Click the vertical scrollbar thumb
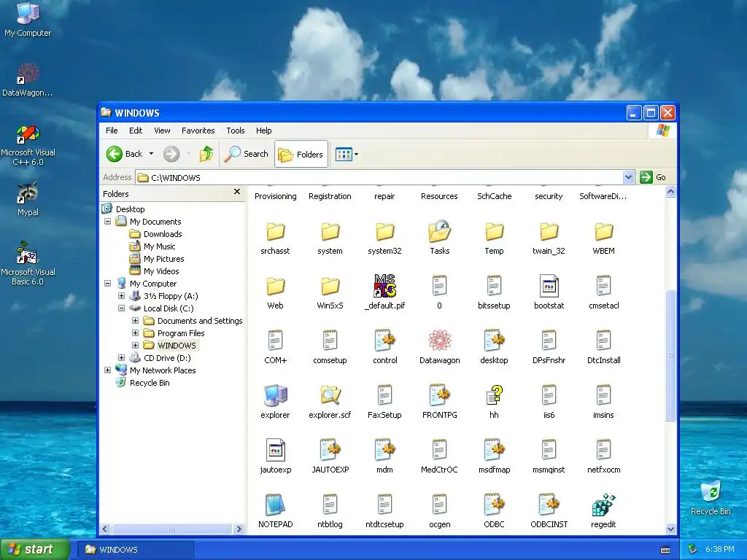This screenshot has height=560, width=747. [x=670, y=355]
